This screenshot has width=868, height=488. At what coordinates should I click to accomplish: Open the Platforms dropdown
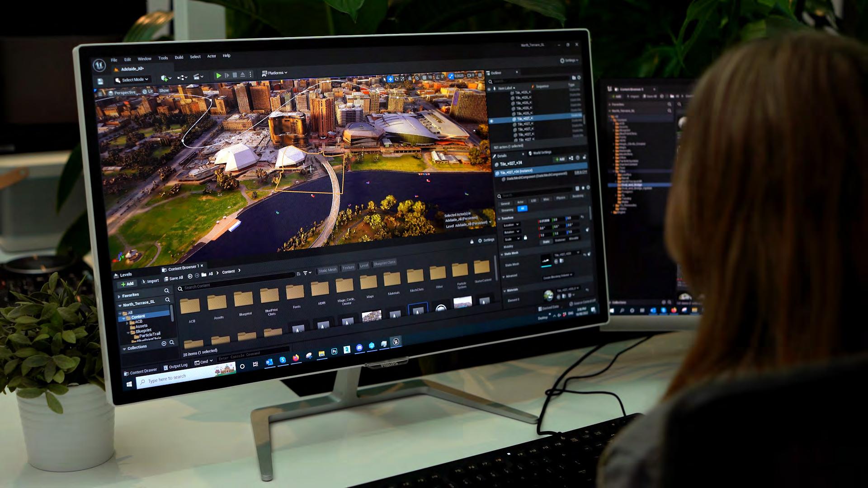pyautogui.click(x=275, y=73)
